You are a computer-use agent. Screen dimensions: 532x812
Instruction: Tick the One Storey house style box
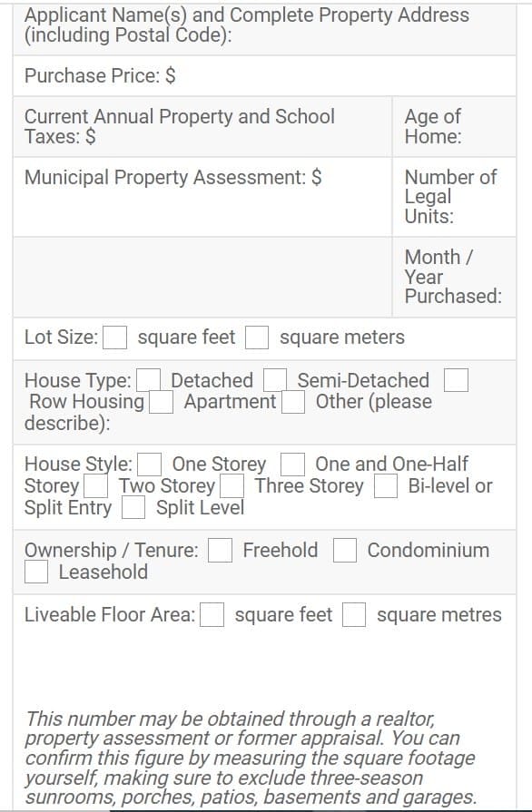click(x=150, y=464)
